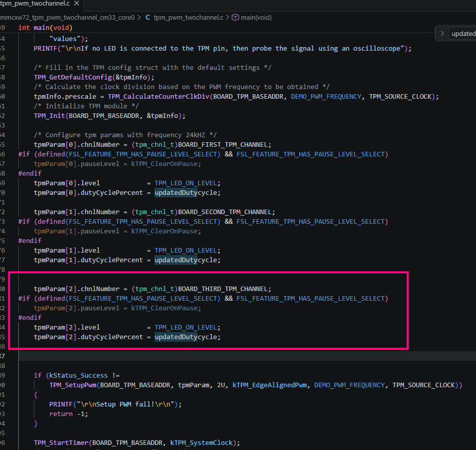Click the sticky header 'int main(void)'
Screen dimensions: 476x450
click(46, 28)
